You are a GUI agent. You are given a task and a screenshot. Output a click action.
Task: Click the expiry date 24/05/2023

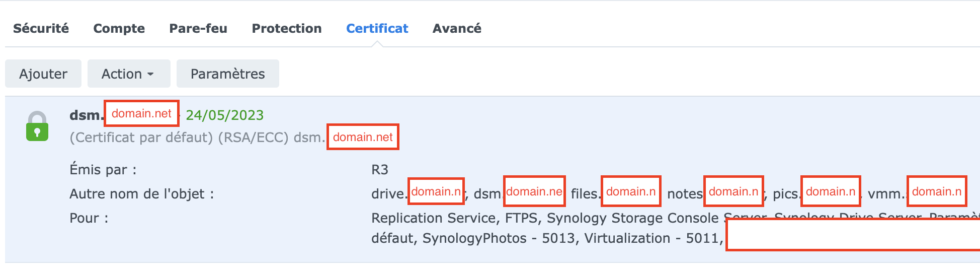coord(225,115)
